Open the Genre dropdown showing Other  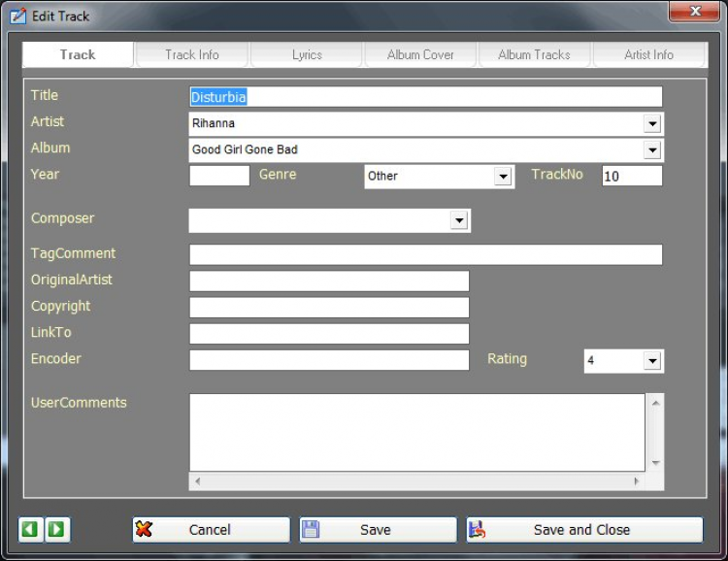click(503, 177)
